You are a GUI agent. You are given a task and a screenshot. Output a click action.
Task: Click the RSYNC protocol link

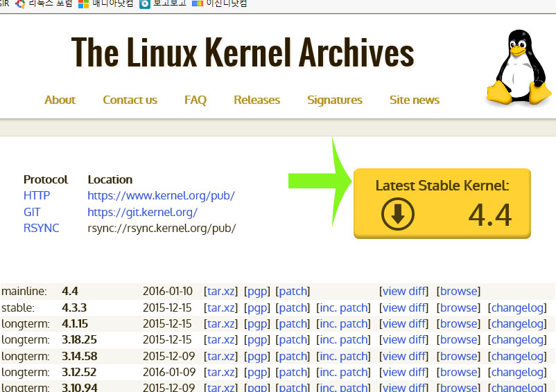coord(41,228)
